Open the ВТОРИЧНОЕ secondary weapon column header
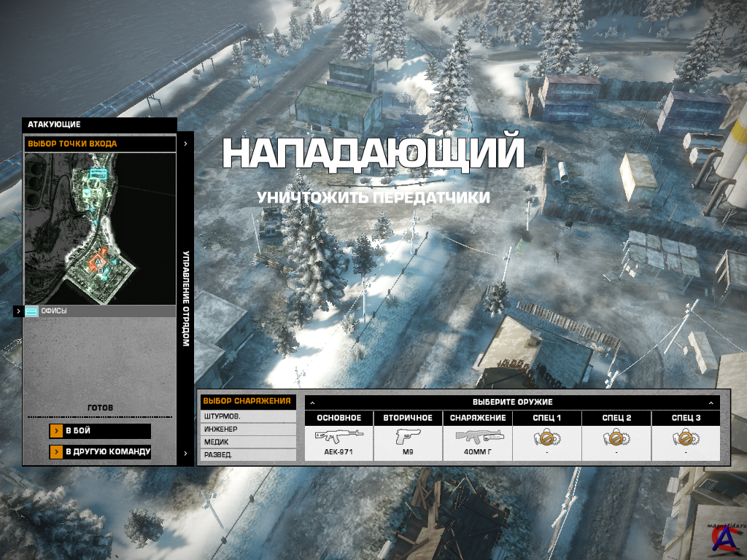 coord(409,418)
